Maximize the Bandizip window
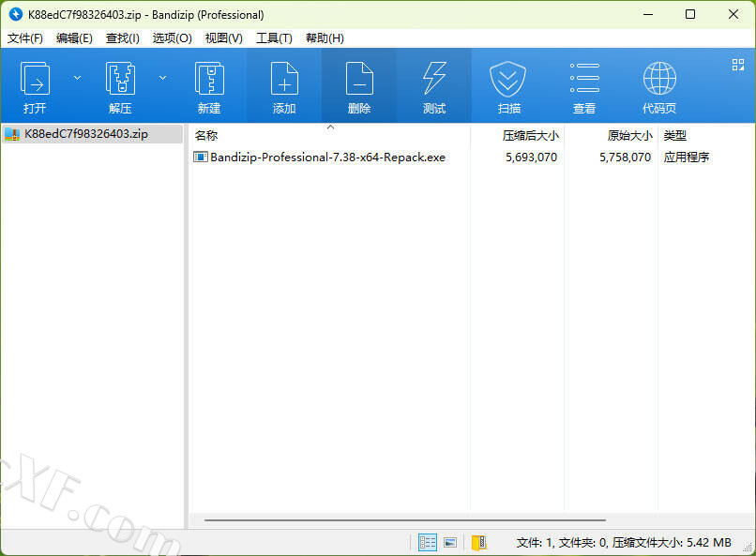The image size is (756, 556). [690, 14]
